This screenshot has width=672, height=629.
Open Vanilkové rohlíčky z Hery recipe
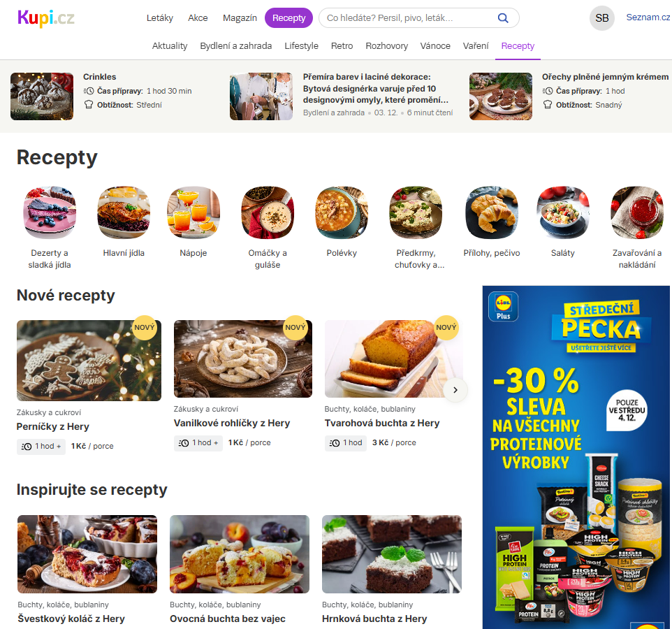(x=231, y=424)
